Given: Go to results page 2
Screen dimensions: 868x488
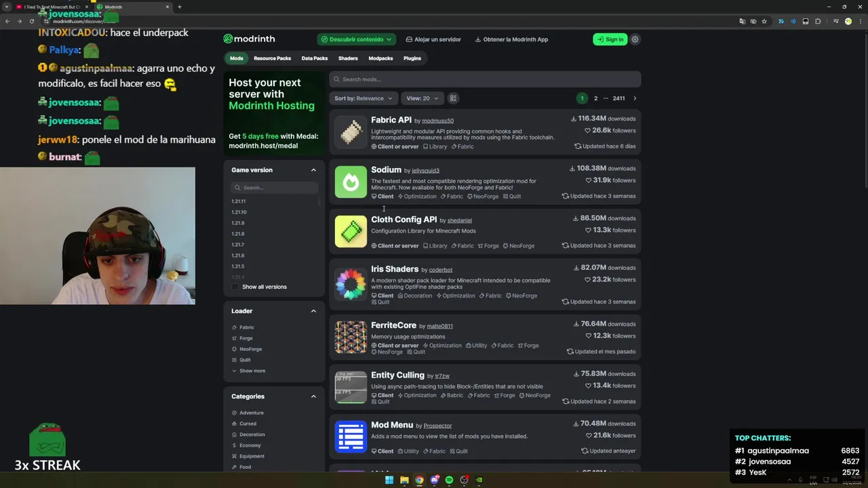Looking at the screenshot, I should tap(596, 98).
